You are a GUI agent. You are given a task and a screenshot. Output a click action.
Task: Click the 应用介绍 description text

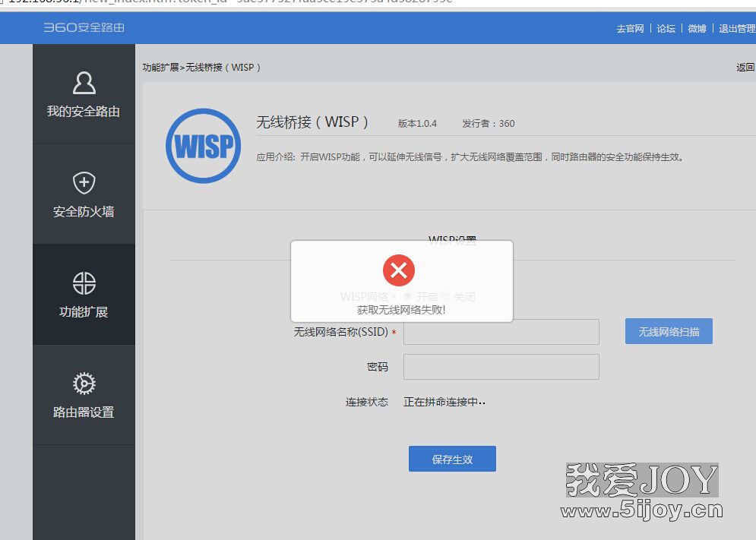pos(470,156)
